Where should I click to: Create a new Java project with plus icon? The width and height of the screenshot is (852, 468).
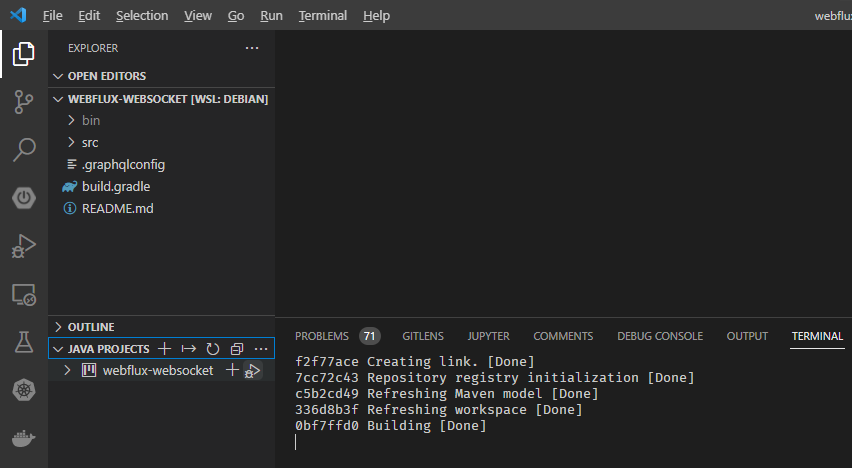(x=164, y=348)
